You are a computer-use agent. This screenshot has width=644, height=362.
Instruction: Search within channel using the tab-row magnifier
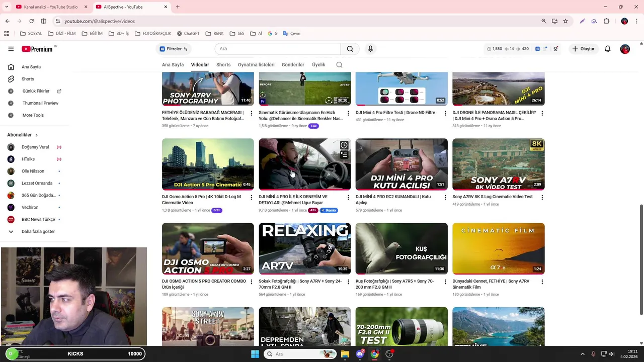click(x=339, y=65)
